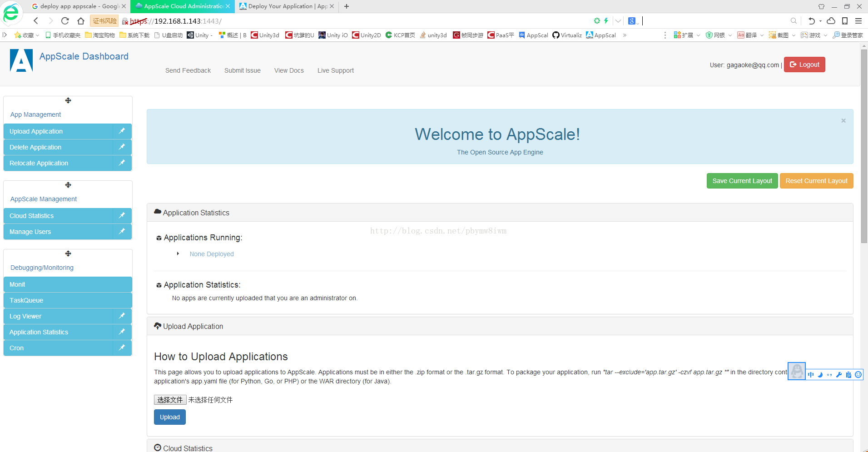Reload the page with refresh icon
Image resolution: width=868 pixels, height=452 pixels.
click(65, 21)
